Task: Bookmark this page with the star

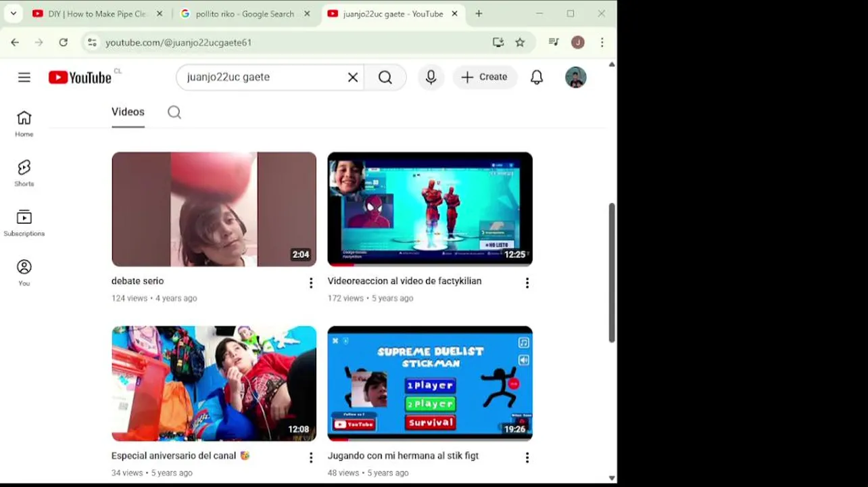Action: (x=520, y=42)
